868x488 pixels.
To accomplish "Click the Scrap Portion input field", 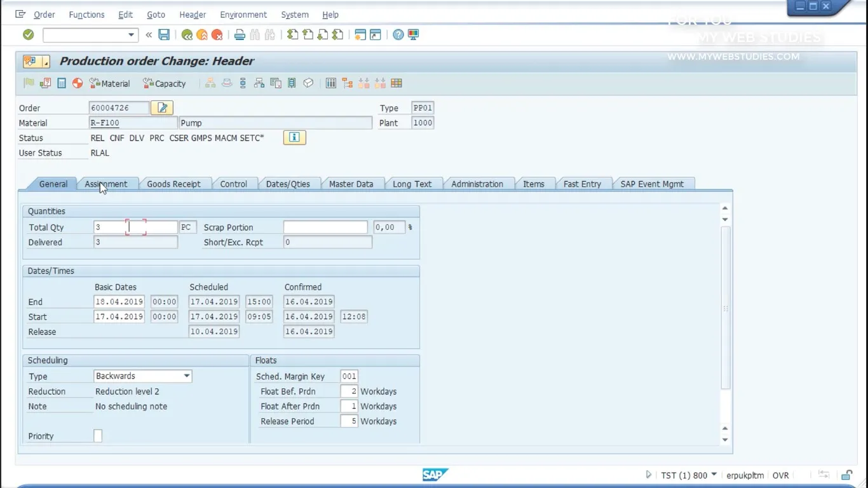I will point(325,227).
